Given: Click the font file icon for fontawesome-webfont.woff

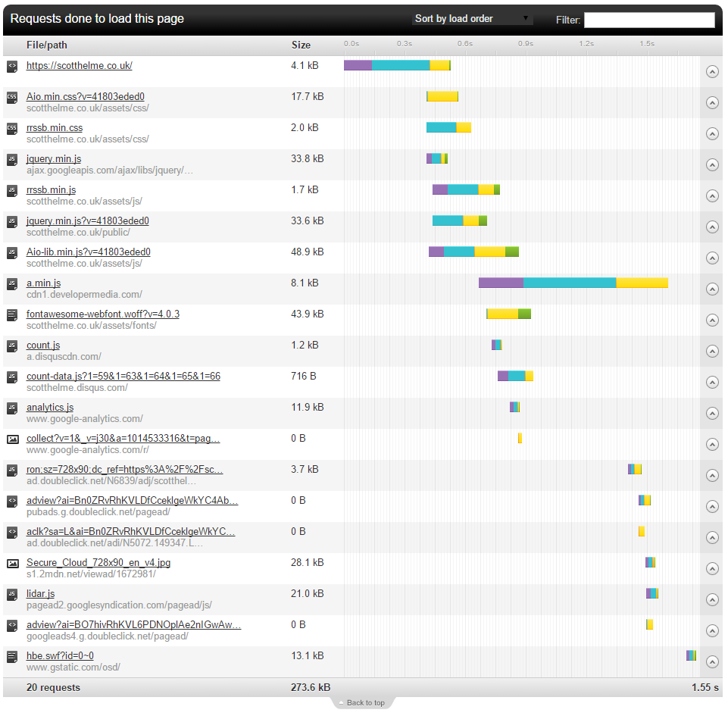Looking at the screenshot, I should pyautogui.click(x=12, y=314).
